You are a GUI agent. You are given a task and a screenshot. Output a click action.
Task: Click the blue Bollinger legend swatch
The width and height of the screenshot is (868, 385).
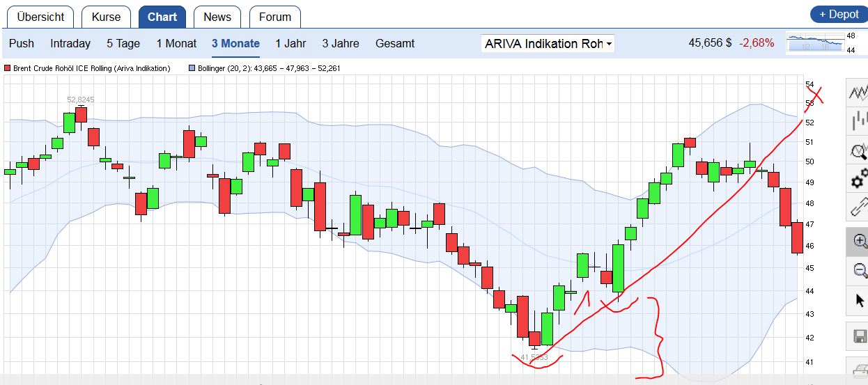click(x=193, y=68)
